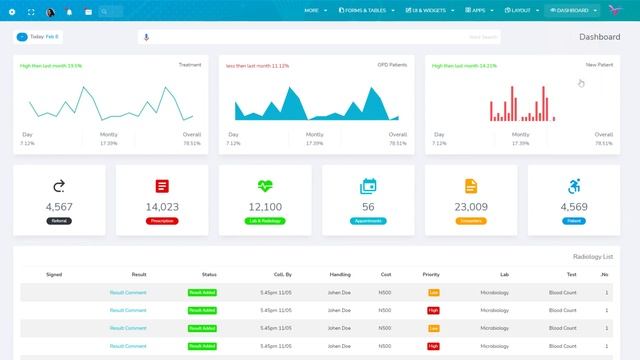This screenshot has width=640, height=360.
Task: Click the Signed column header
Action: pos(54,275)
